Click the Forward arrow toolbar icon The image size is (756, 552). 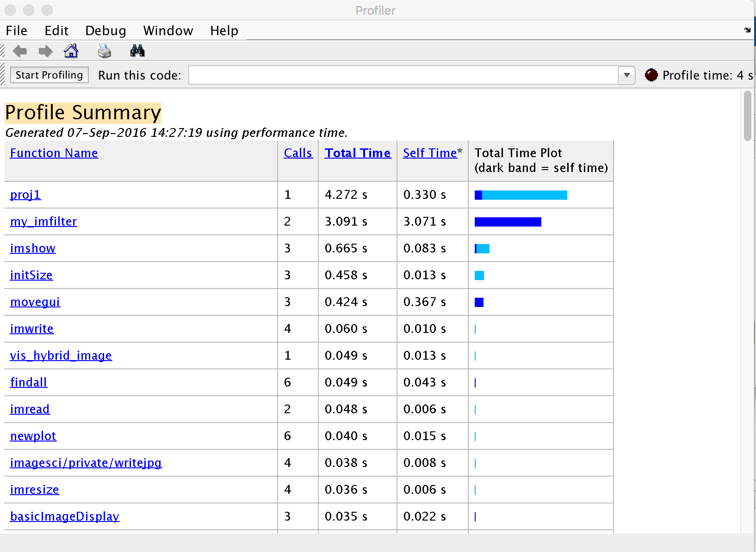45,51
